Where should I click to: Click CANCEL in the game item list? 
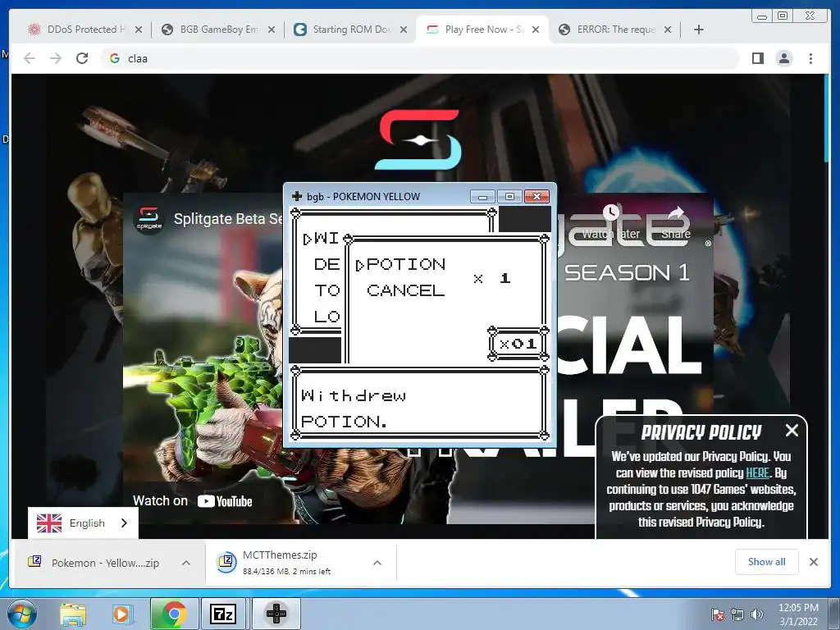pos(405,290)
